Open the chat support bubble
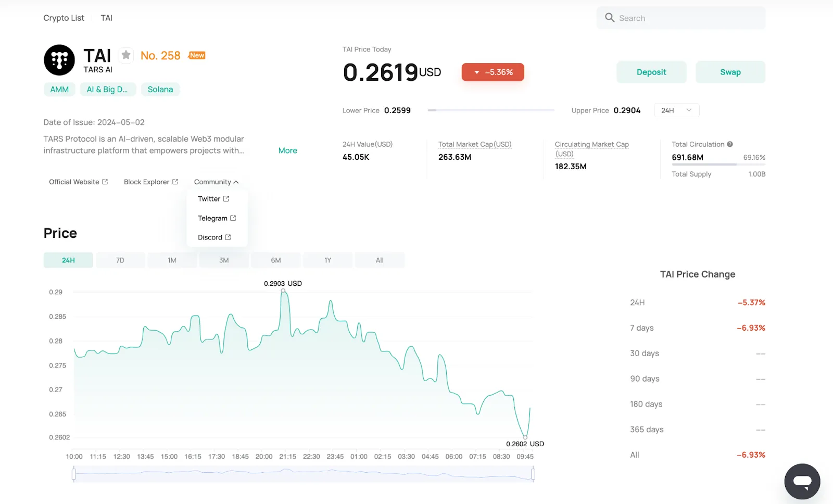Screen dimensions: 833x504 click(x=802, y=481)
